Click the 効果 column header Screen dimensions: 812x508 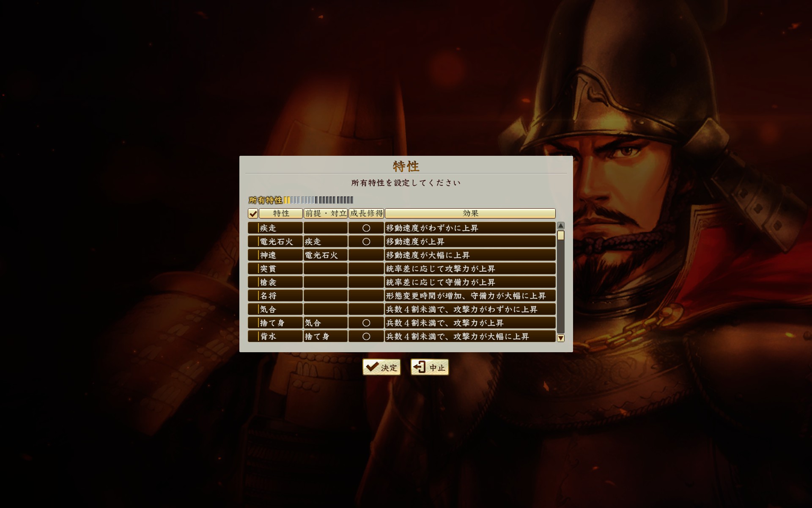471,214
